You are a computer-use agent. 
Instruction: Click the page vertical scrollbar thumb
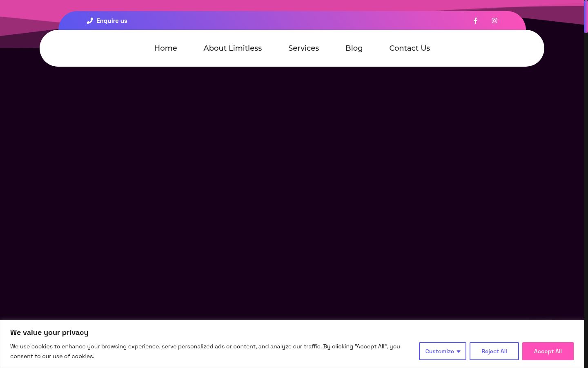(586, 16)
